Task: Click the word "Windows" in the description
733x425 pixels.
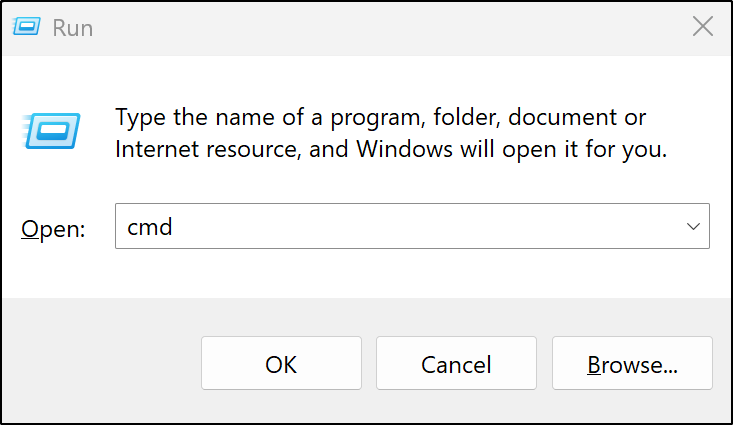Action: point(404,149)
